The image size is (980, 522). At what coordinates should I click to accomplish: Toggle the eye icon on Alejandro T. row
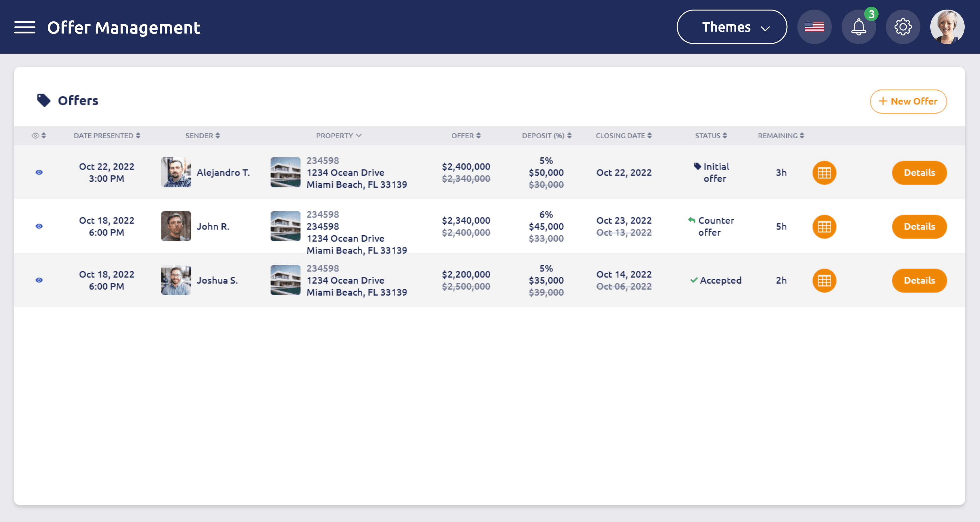[x=39, y=172]
